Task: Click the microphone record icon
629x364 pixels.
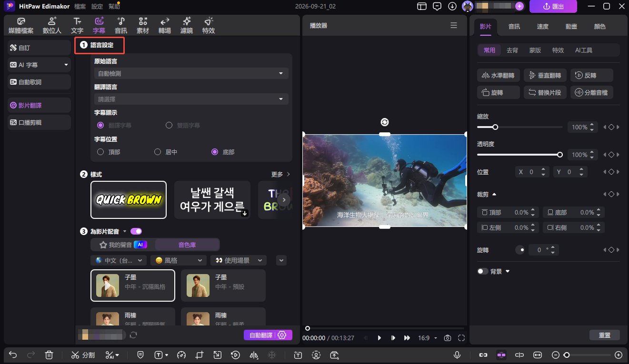Action: pyautogui.click(x=457, y=354)
